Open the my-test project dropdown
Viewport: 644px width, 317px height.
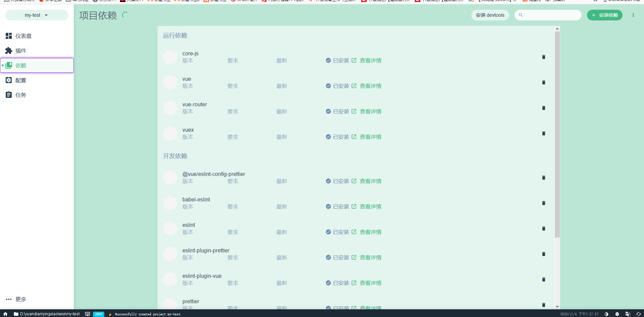click(x=37, y=15)
